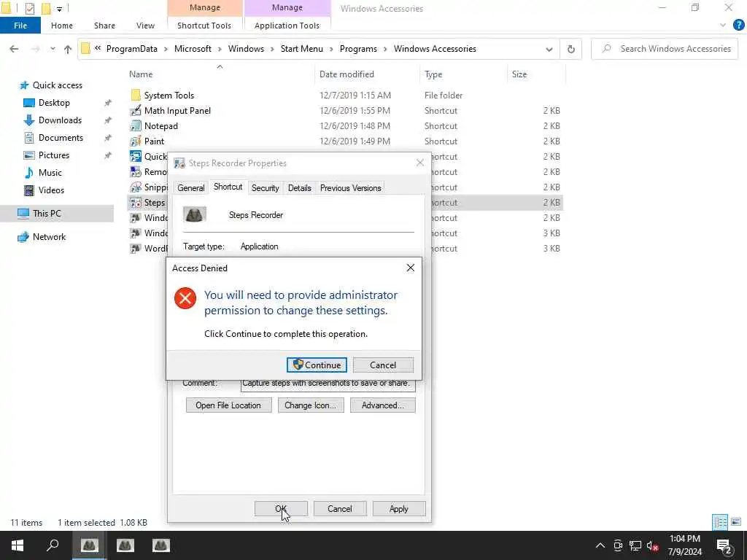The image size is (747, 560).
Task: Select the Paint shortcut
Action: click(x=154, y=141)
